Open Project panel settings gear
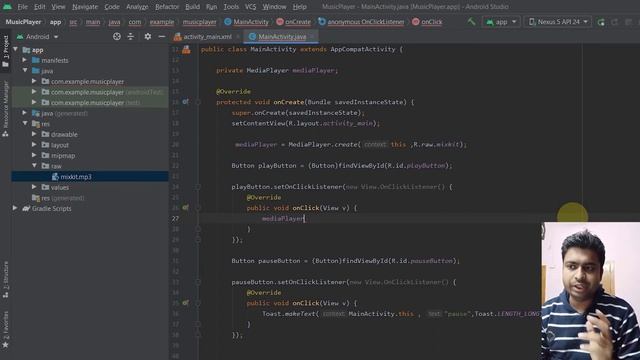Viewport: 640px width, 360px height. coord(148,37)
